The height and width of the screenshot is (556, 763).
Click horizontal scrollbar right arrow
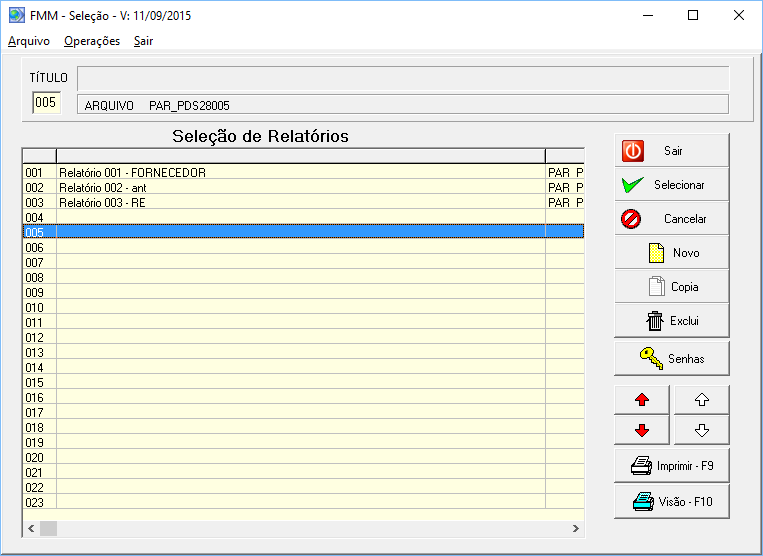[x=576, y=528]
